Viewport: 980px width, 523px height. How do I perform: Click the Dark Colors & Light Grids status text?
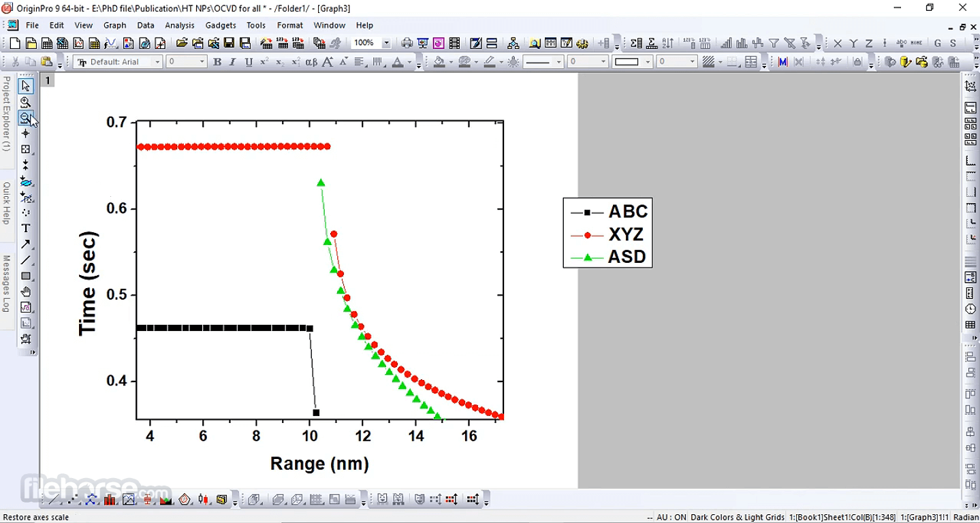point(738,518)
